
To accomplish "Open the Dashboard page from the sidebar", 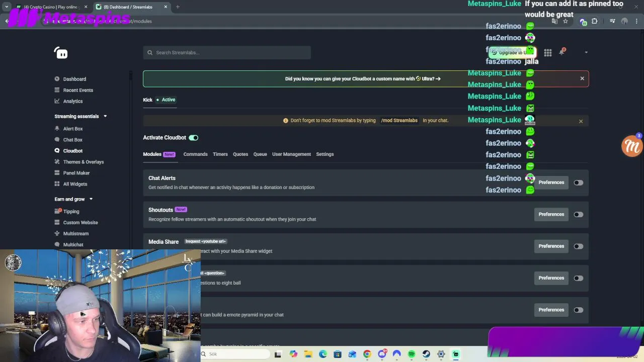I will coord(74,79).
